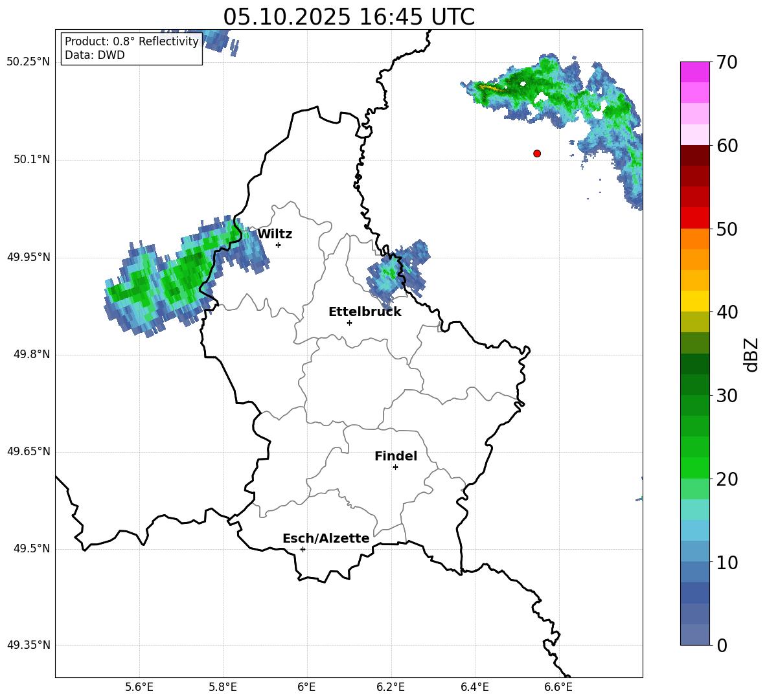The image size is (767, 700).
Task: Click the colorbar tick value 40
Action: click(727, 312)
